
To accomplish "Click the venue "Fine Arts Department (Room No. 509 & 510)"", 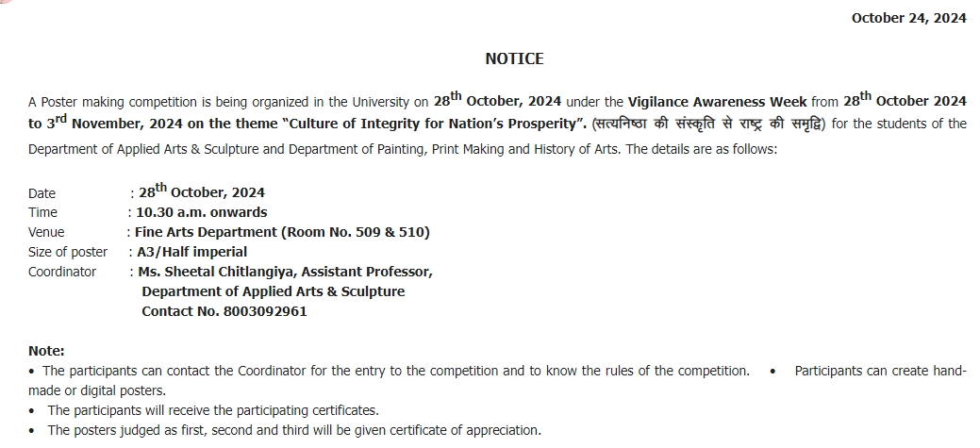I will pos(283,232).
